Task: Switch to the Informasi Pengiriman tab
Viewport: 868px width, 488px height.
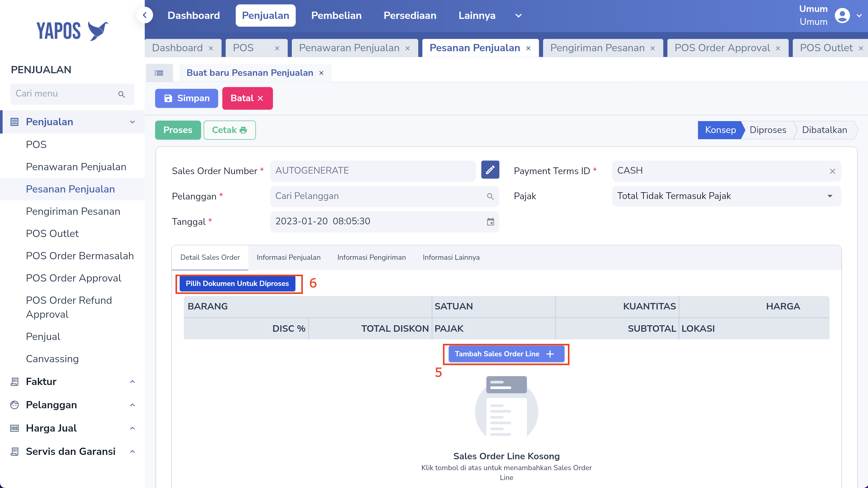Action: [x=371, y=257]
